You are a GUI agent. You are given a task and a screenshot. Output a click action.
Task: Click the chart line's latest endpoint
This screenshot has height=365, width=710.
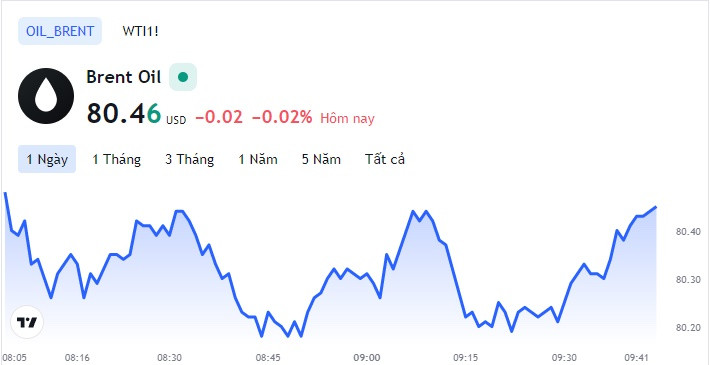pyautogui.click(x=656, y=207)
